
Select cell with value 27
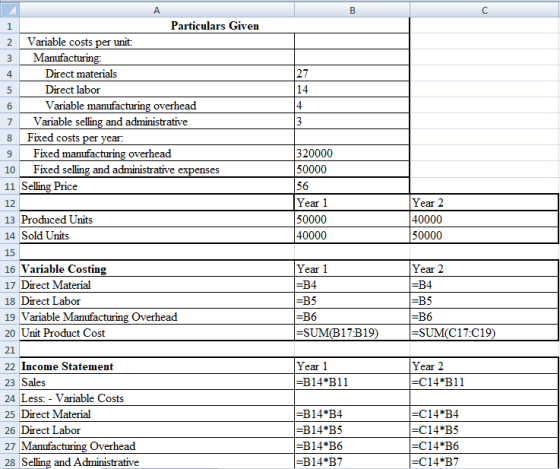352,74
